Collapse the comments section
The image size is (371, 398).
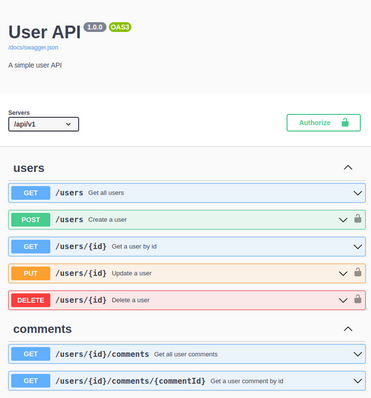348,329
